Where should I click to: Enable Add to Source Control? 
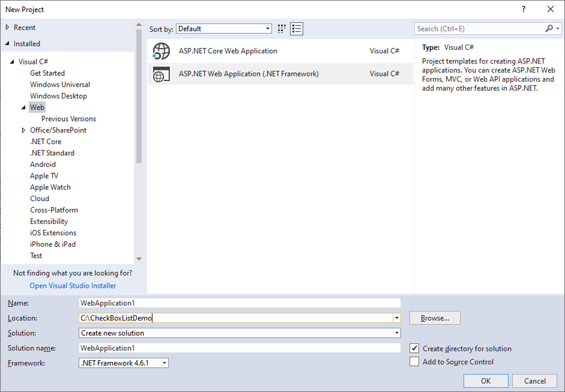coord(415,361)
